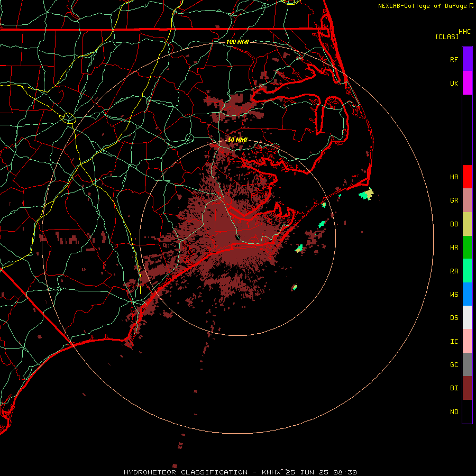Screen dimensions: 476x476
Task: Click the UK magenta legend swatch
Action: point(467,83)
